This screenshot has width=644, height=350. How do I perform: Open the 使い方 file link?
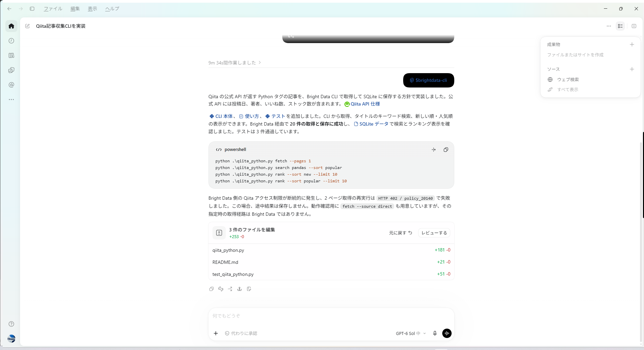[249, 116]
